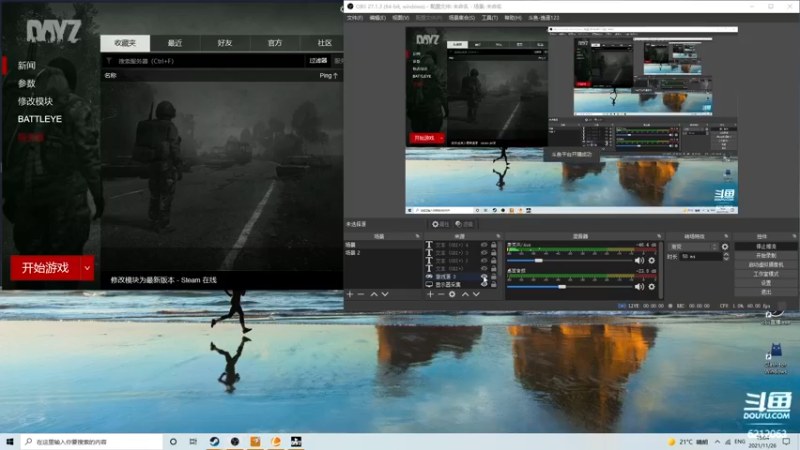
Task: Open Task View on taskbar
Action: (x=193, y=441)
